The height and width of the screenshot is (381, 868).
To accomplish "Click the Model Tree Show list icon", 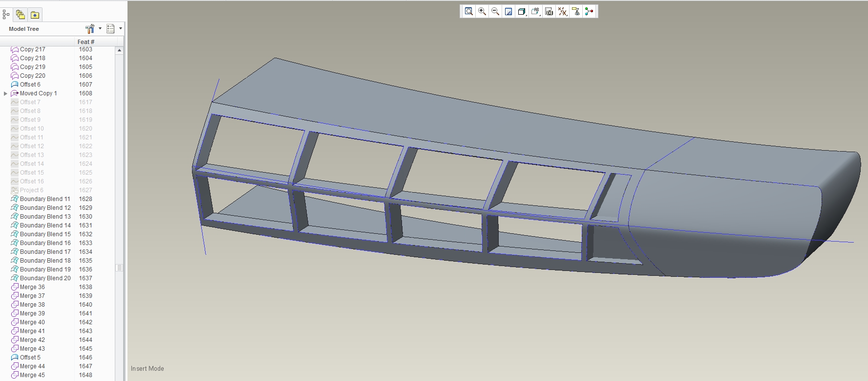I will [110, 29].
